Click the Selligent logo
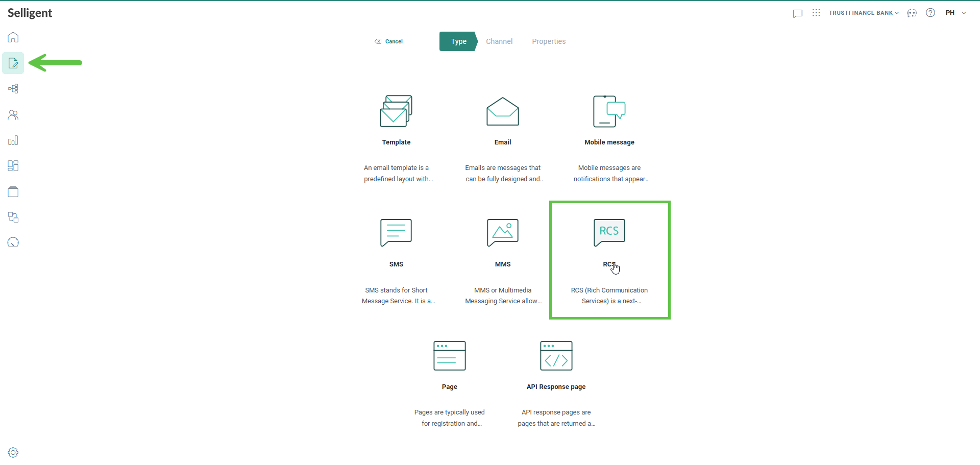The width and height of the screenshot is (980, 465). (x=30, y=13)
